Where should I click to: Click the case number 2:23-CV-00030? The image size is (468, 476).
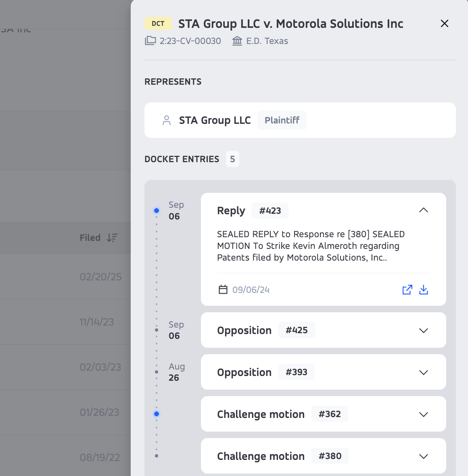pyautogui.click(x=190, y=41)
